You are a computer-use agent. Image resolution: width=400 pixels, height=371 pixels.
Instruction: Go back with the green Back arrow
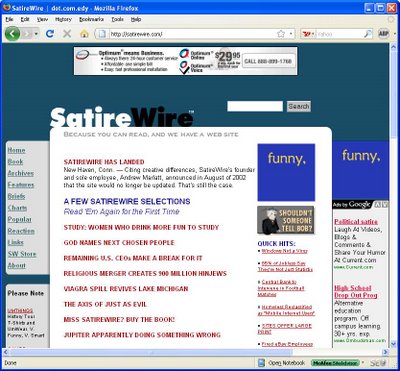click(x=12, y=33)
